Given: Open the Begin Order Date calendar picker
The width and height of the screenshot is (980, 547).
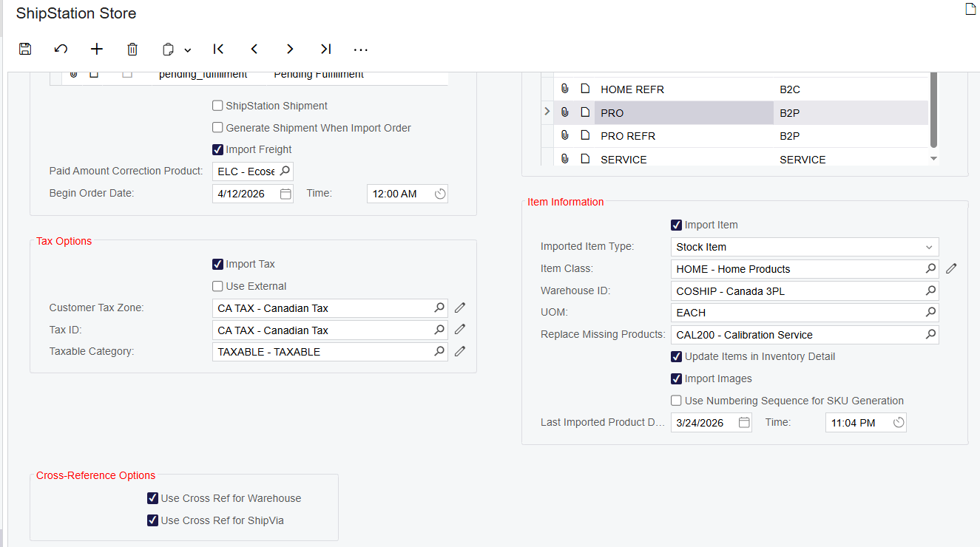Looking at the screenshot, I should 285,194.
